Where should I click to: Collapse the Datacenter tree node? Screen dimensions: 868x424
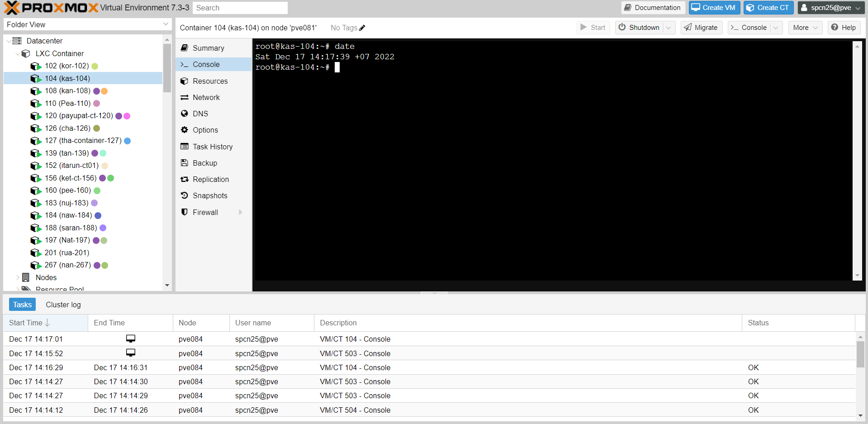coord(9,41)
